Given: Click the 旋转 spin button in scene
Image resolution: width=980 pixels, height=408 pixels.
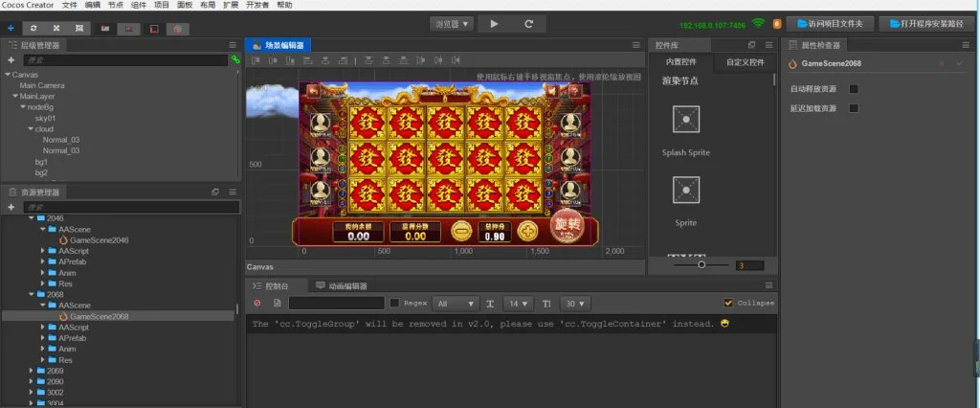Looking at the screenshot, I should click(567, 227).
